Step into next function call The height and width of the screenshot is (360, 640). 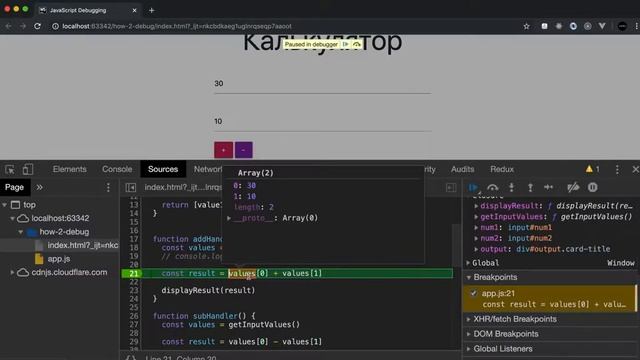[511, 187]
